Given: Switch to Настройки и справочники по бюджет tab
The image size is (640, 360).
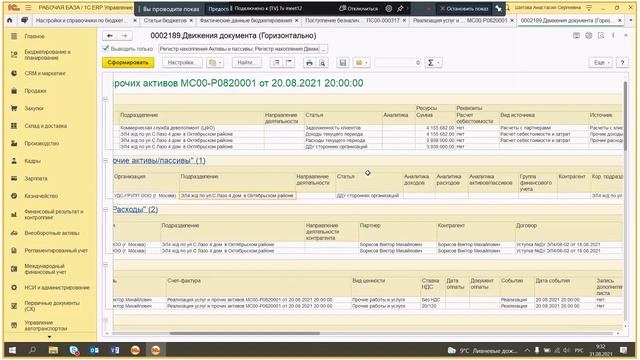Looking at the screenshot, I should 79,20.
